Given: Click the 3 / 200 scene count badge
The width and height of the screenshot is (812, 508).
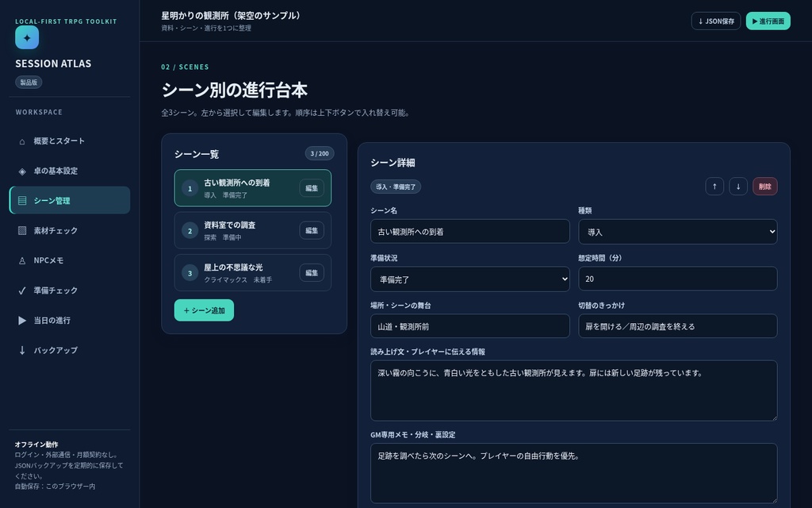Looking at the screenshot, I should (320, 153).
